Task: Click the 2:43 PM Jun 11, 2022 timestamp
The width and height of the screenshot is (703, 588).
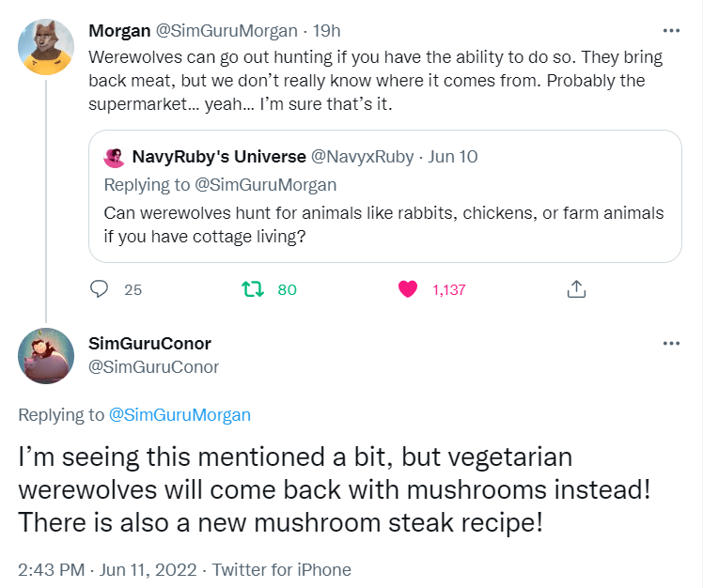Action: [x=107, y=569]
